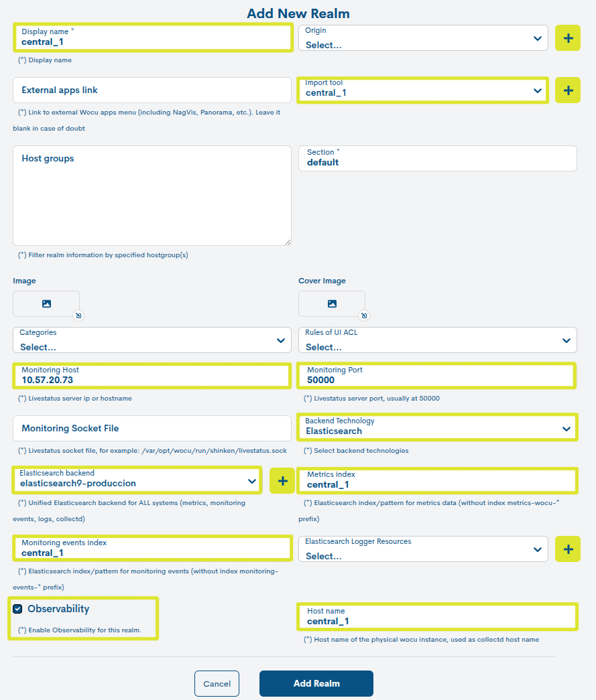
Task: Click the Add Realm button
Action: (316, 683)
